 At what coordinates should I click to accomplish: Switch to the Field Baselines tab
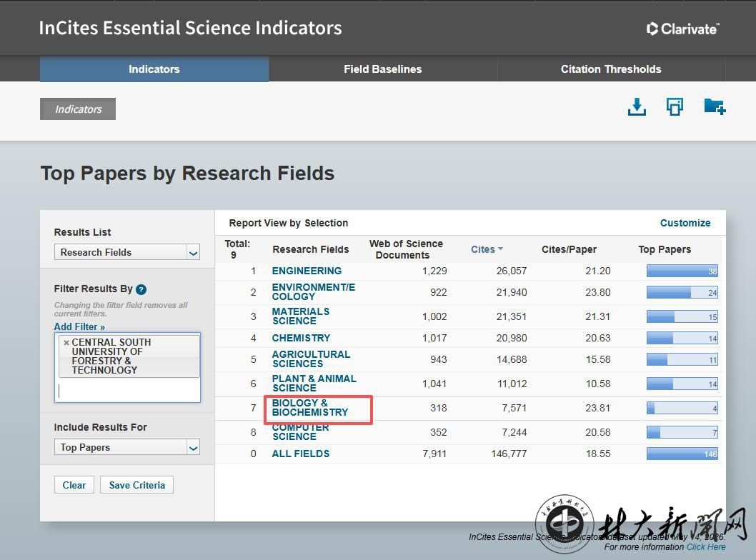point(383,69)
